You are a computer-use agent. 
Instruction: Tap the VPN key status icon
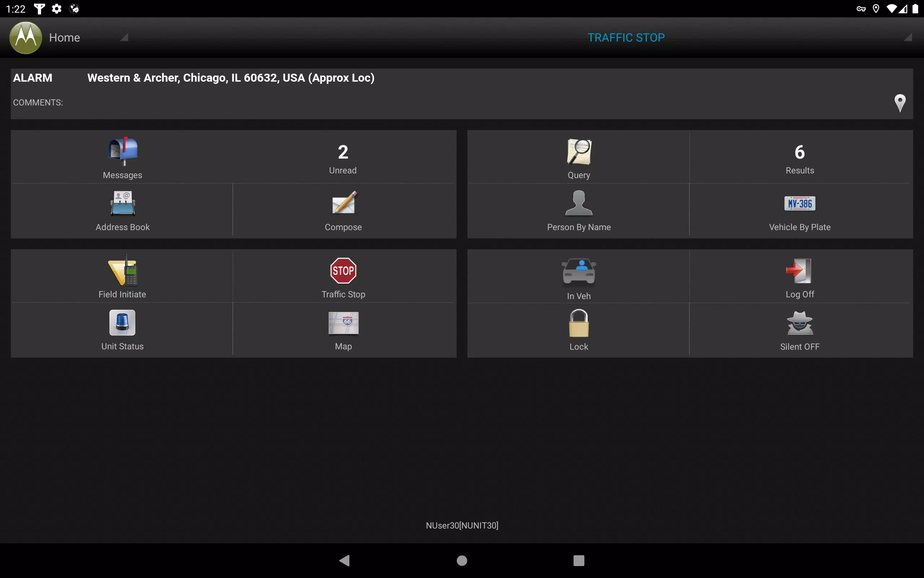[861, 8]
